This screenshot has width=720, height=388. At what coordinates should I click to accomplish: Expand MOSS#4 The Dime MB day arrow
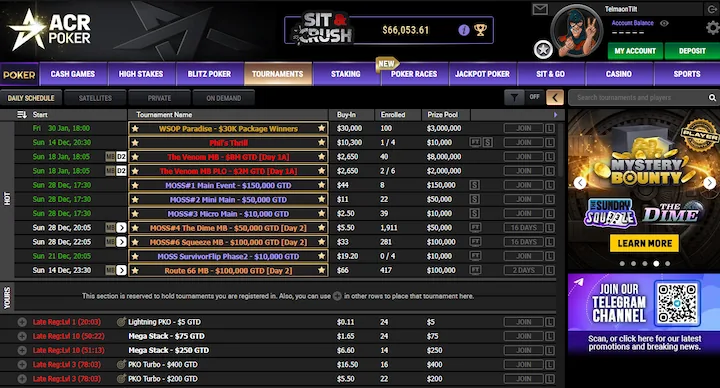click(121, 228)
